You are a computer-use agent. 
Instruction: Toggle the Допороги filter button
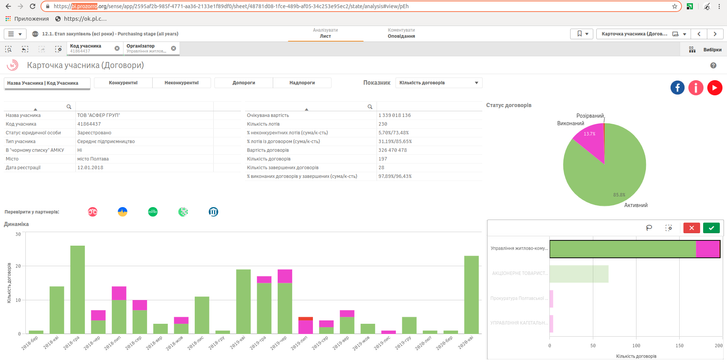(x=244, y=83)
